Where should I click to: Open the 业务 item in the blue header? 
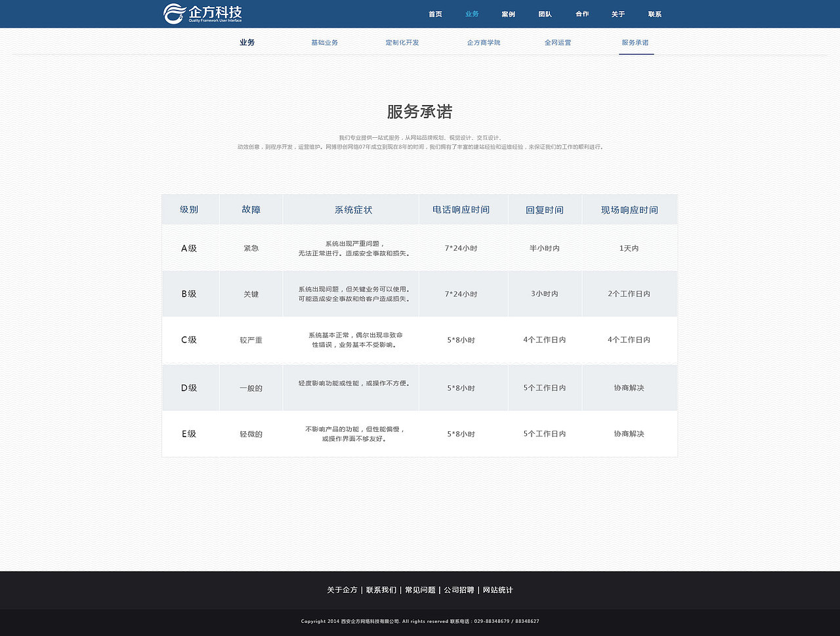[472, 14]
